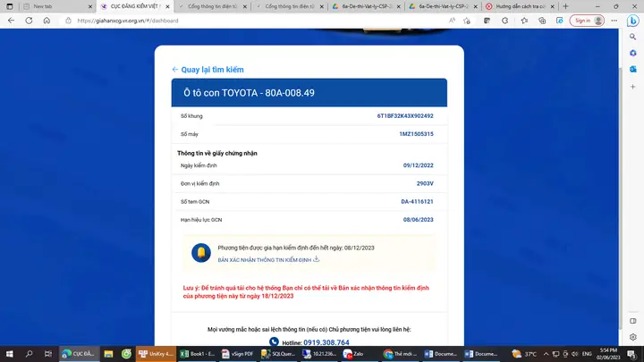Open 'BẢN XÁC NHẬN THÔNG TIN KIỂM ĐỊNH' link
The image size is (644, 362).
264,259
